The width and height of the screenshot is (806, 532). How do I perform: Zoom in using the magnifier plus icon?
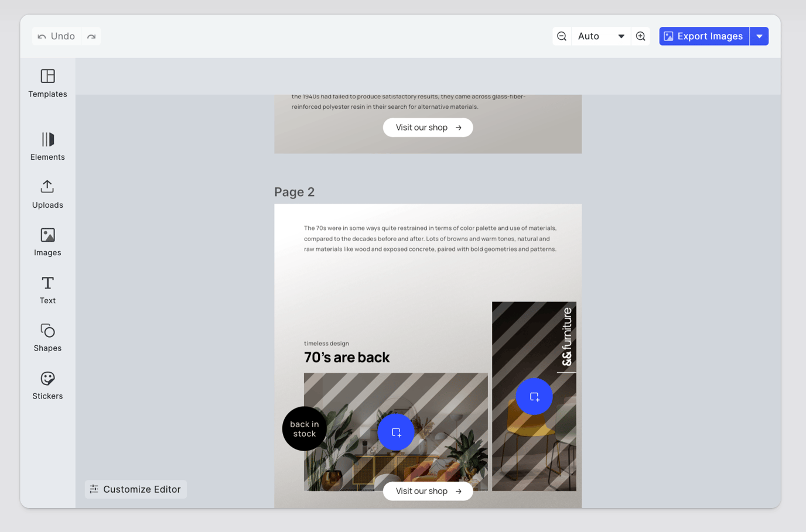[x=640, y=36]
